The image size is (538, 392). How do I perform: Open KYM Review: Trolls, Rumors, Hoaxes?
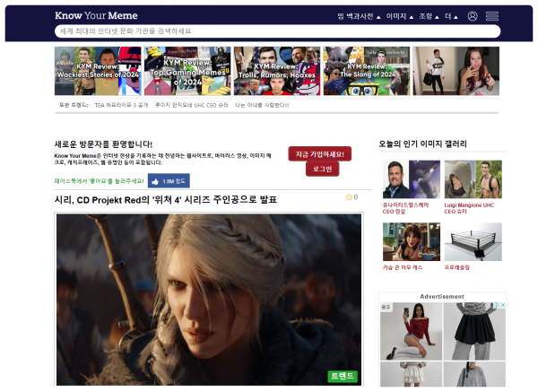[277, 71]
